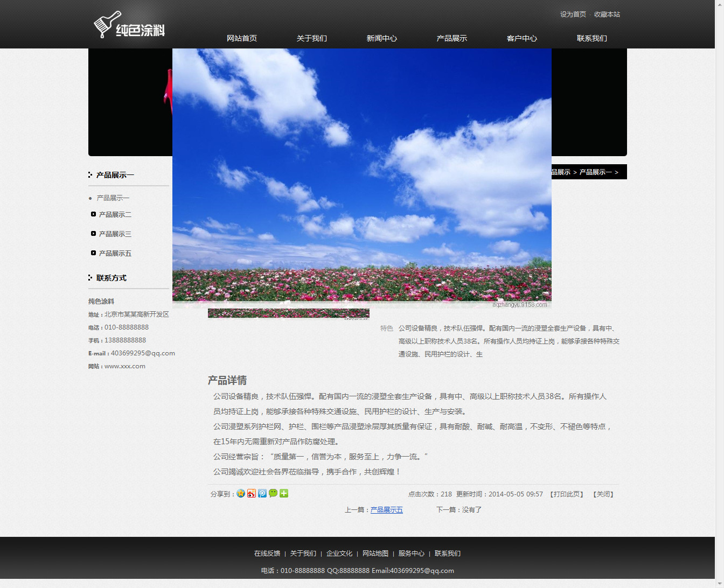The width and height of the screenshot is (724, 588).
Task: Click 打印此页 to print page
Action: [x=567, y=494]
